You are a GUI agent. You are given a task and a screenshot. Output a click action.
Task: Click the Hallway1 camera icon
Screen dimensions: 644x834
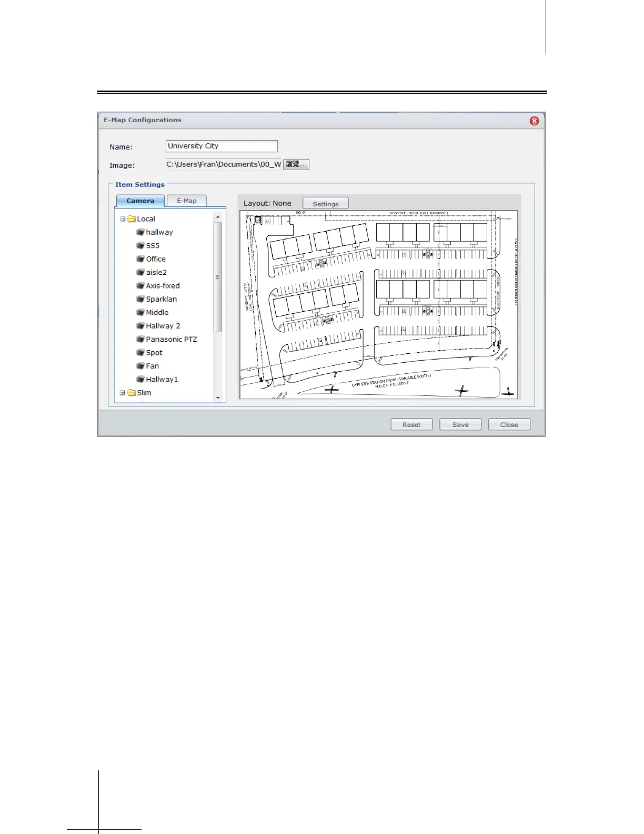click(140, 379)
